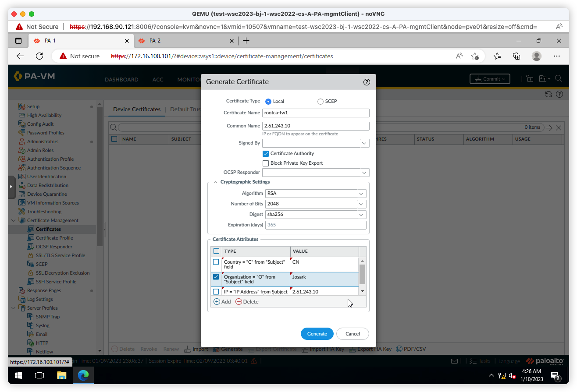Click the OCSP Responder sidebar icon

[31, 247]
